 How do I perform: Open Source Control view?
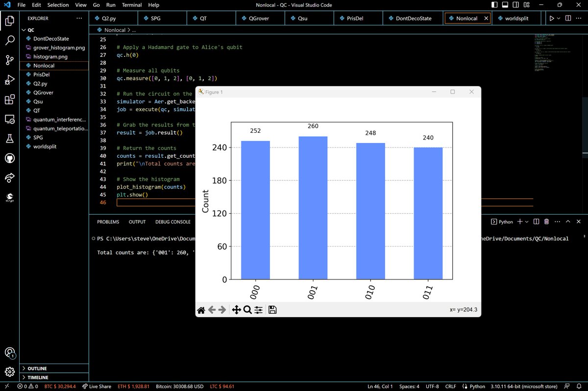click(9, 60)
